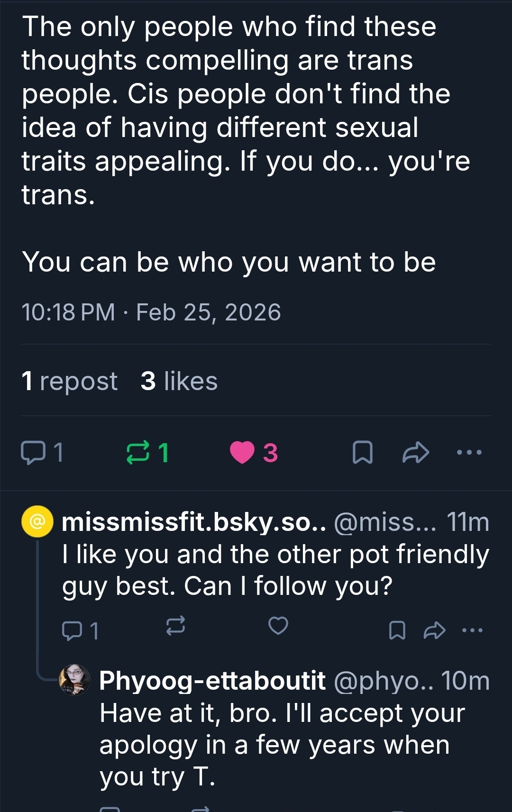The image size is (512, 812).
Task: Share the main post
Action: (416, 452)
